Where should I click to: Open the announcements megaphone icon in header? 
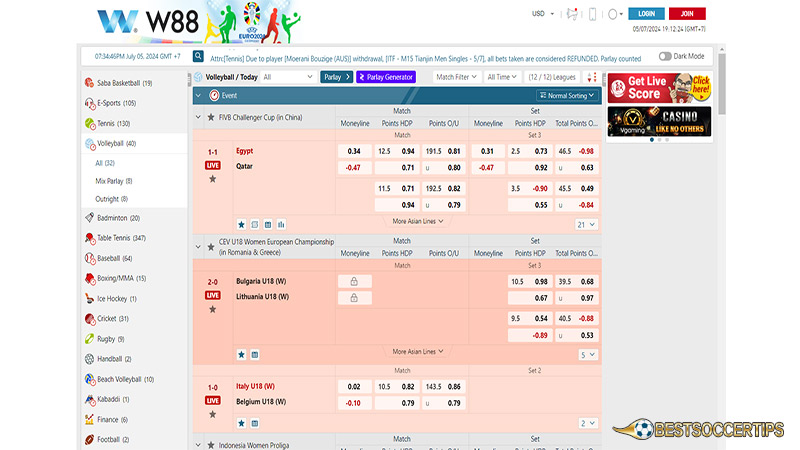point(572,14)
